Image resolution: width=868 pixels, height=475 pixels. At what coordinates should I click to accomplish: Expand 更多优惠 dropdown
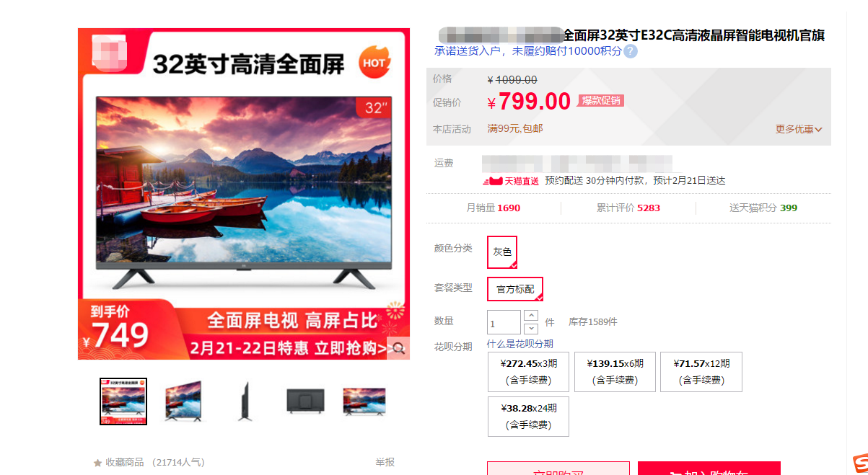point(799,129)
